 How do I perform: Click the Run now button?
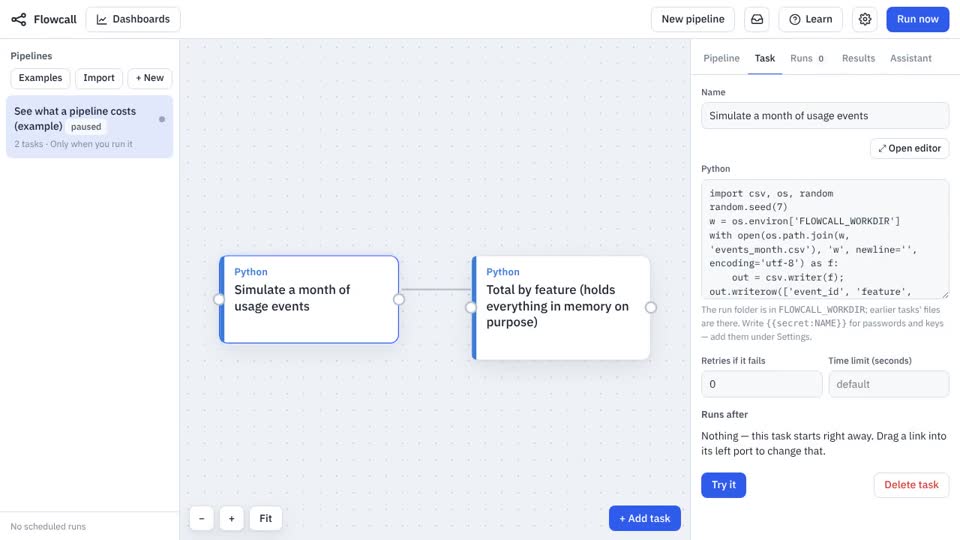pyautogui.click(x=917, y=19)
